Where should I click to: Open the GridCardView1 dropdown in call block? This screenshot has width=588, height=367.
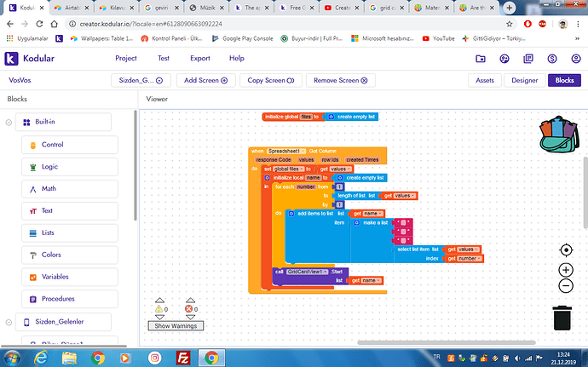308,271
